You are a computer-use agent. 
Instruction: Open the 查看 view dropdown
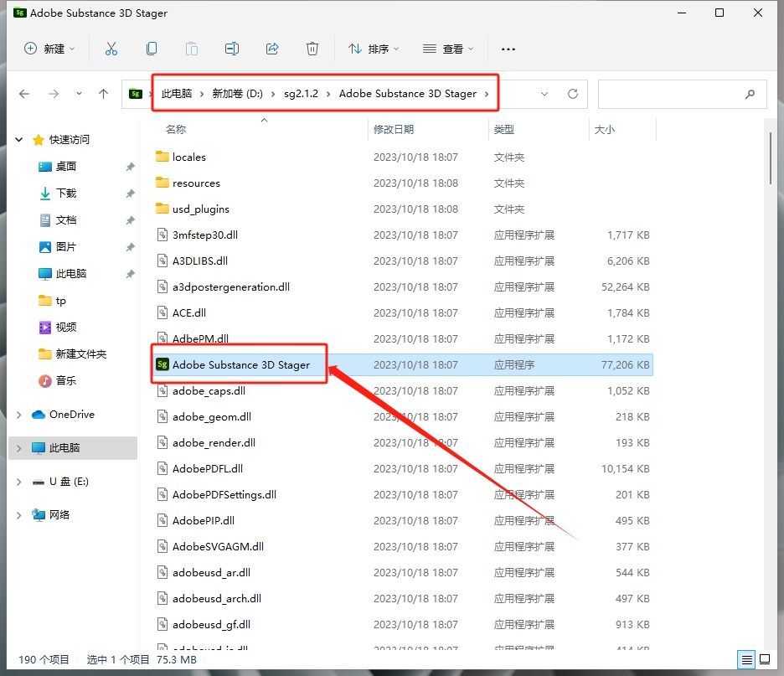coord(448,49)
